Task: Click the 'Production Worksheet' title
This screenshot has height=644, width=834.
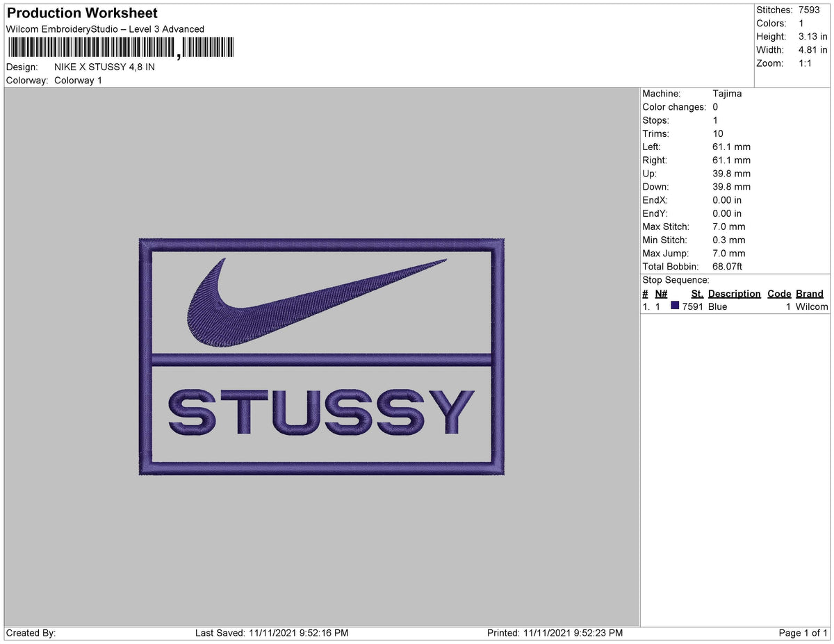Action: 82,13
